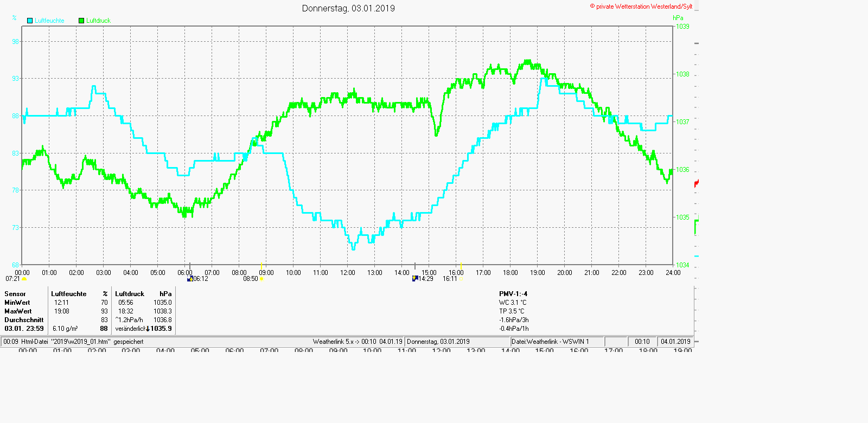This screenshot has width=868, height=423.
Task: Click the 16:11 sunset time label
Action: [x=450, y=279]
